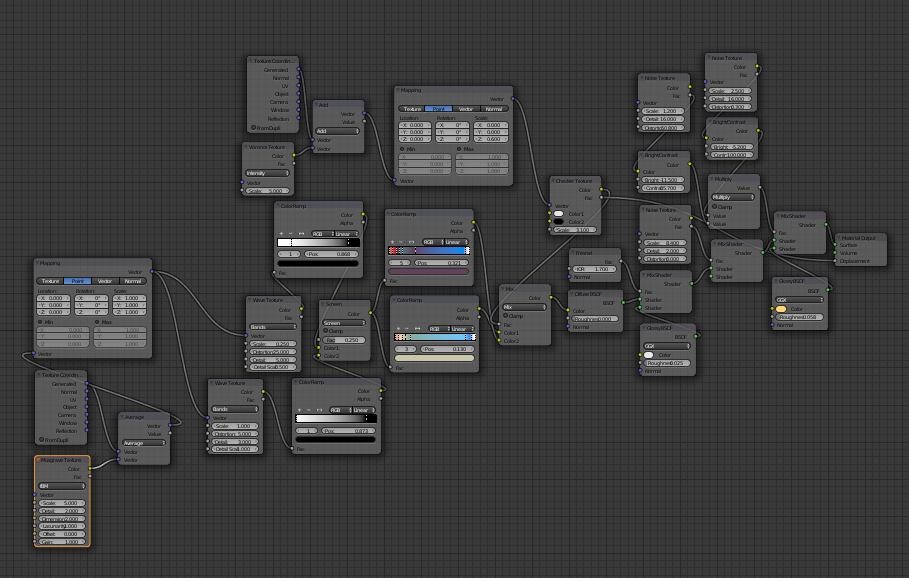This screenshot has height=578, width=909.
Task: Click Color output socket of Musgrave Texture
Action: tap(90, 468)
